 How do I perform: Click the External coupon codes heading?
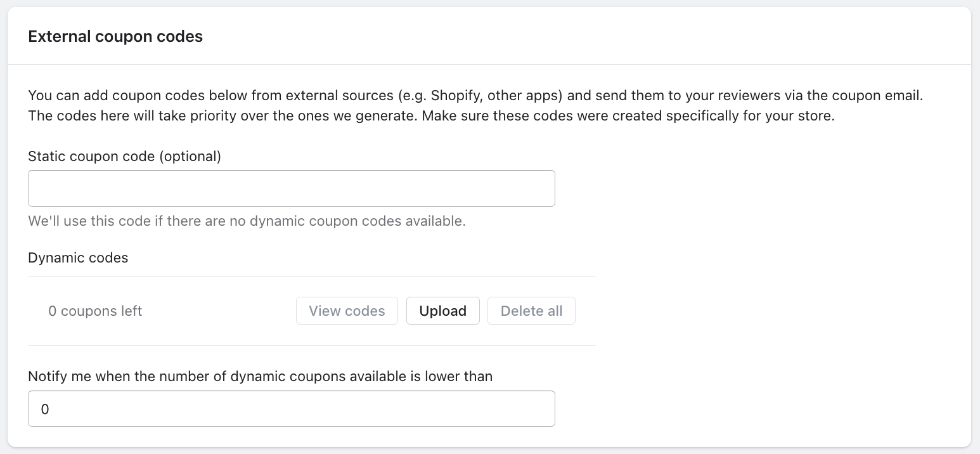pyautogui.click(x=115, y=37)
